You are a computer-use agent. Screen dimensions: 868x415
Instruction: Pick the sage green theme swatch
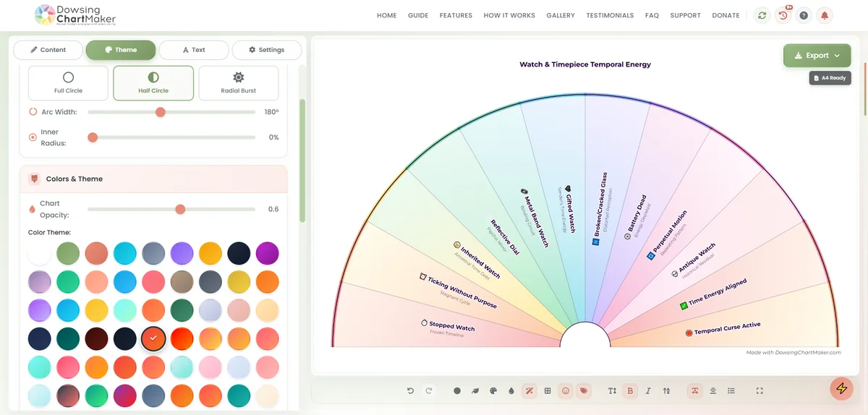68,253
